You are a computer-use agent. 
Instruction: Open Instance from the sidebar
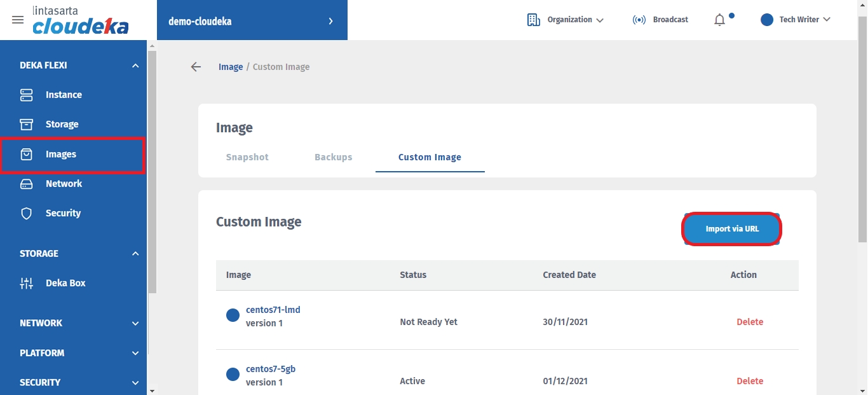[63, 95]
